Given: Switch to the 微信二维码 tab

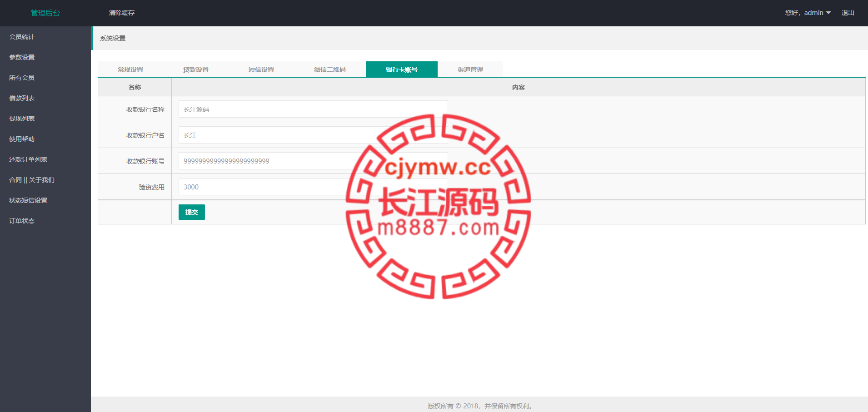Looking at the screenshot, I should click(x=330, y=69).
